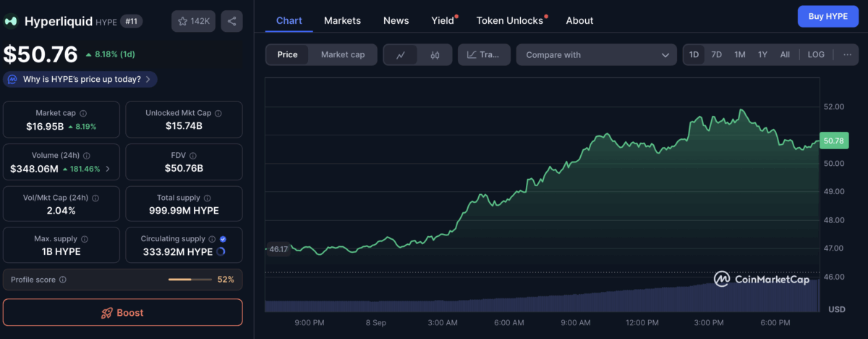
Task: Set chart range to 7D
Action: click(x=716, y=54)
